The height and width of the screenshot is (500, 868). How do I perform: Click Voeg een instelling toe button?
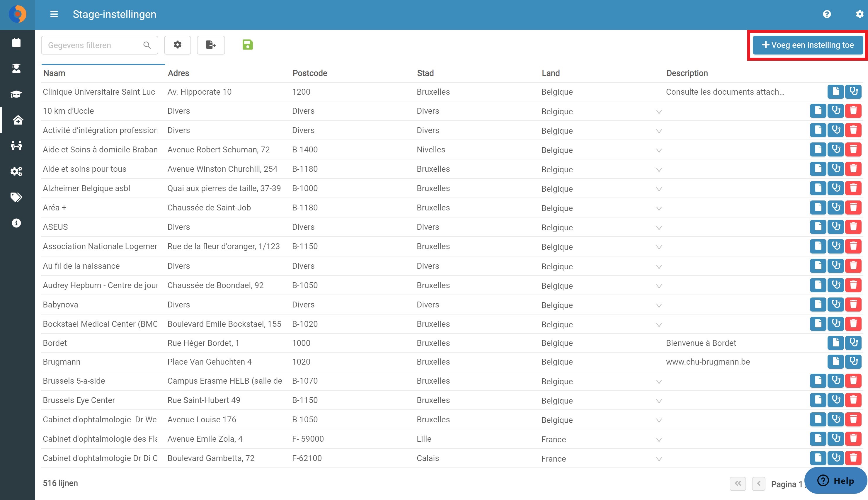point(808,45)
